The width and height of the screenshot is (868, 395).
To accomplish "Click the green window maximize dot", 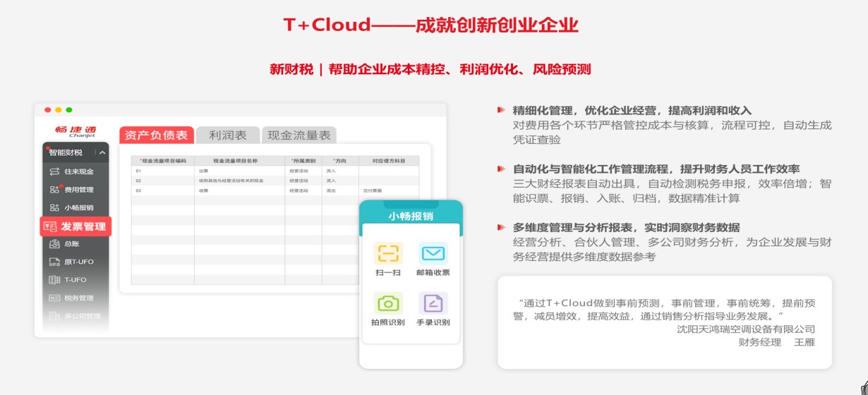I will point(69,110).
